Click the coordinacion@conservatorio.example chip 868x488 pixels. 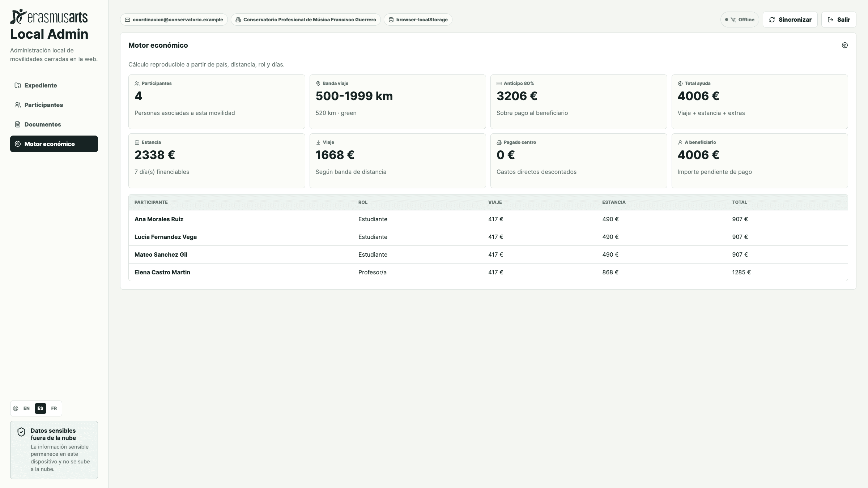click(174, 20)
